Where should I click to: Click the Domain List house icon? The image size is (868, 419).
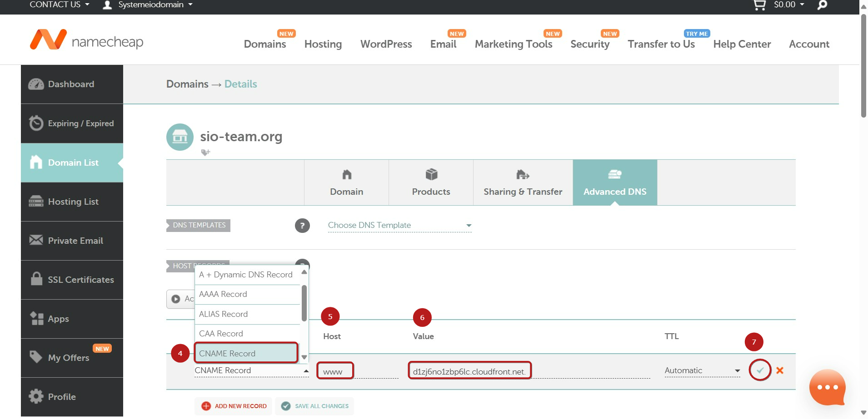point(36,162)
